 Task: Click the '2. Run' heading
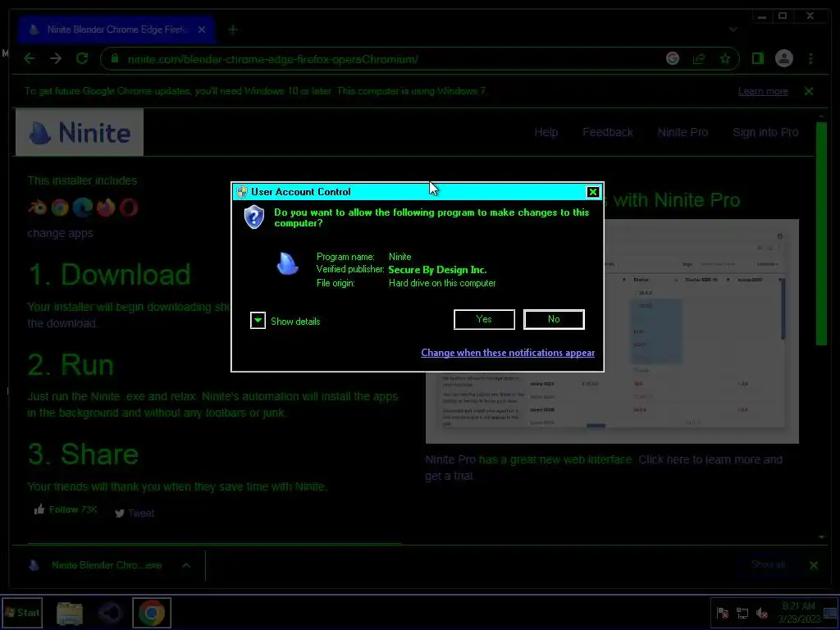(71, 365)
